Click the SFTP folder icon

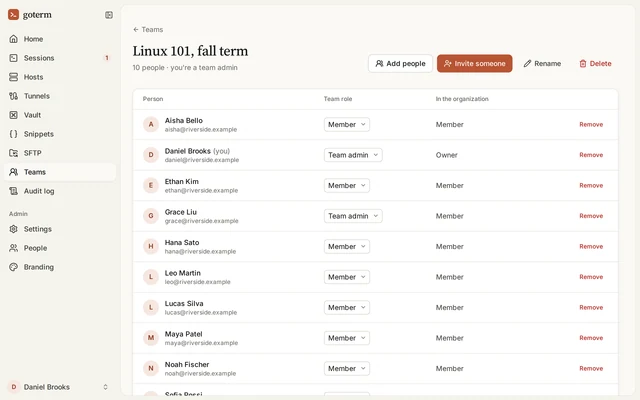tap(13, 153)
